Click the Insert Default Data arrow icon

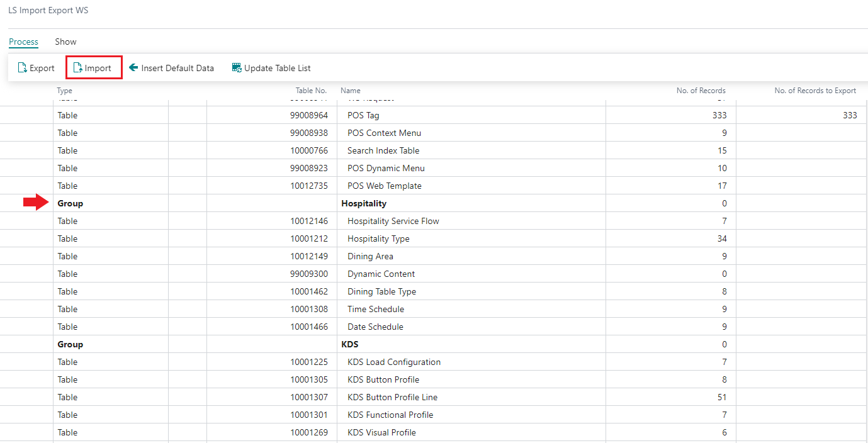coord(133,68)
